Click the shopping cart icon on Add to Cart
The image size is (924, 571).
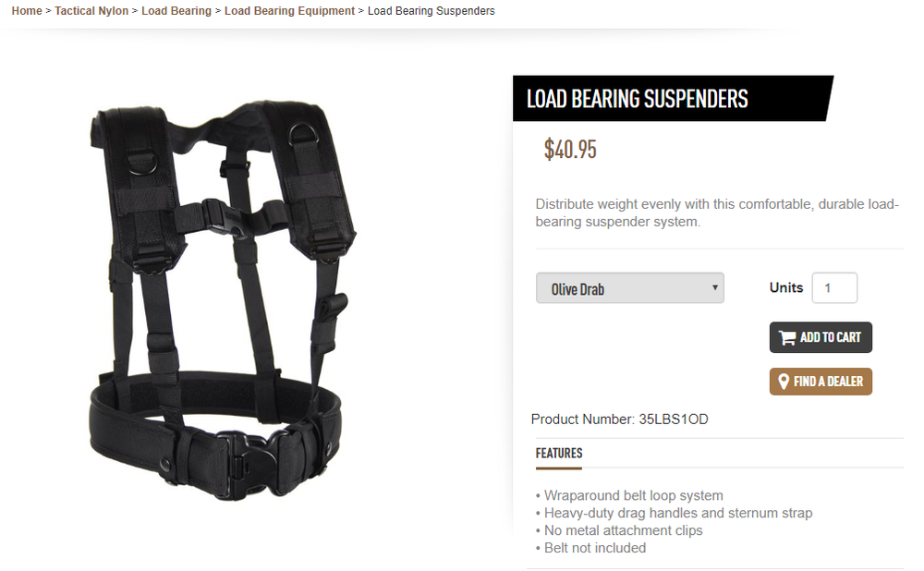pyautogui.click(x=787, y=337)
